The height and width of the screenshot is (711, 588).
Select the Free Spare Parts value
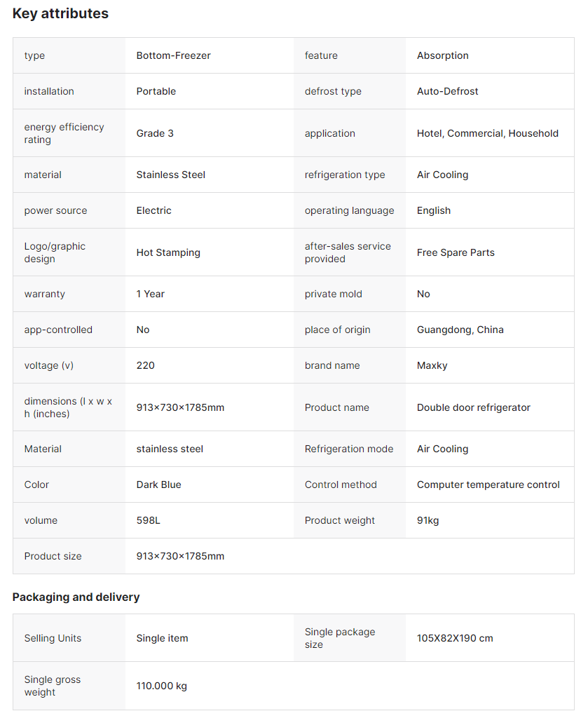pyautogui.click(x=456, y=252)
